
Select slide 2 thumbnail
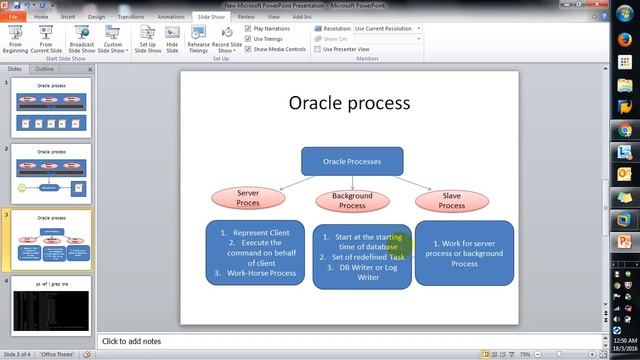tap(51, 174)
